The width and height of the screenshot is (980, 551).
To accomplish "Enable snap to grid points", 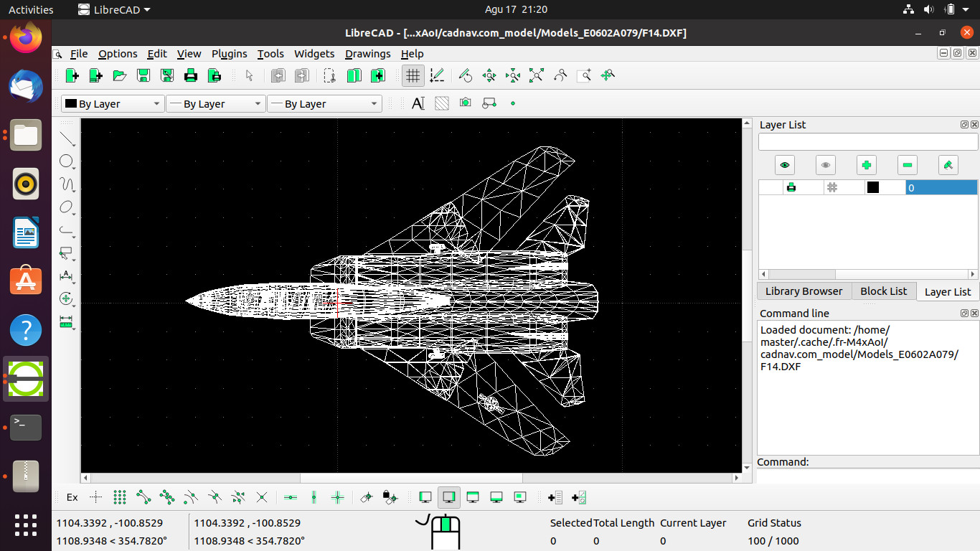I will (120, 496).
